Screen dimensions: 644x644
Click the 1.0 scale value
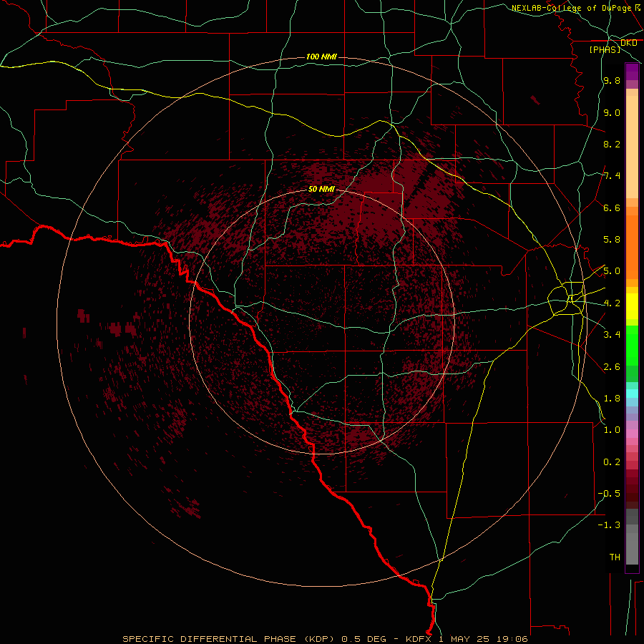click(x=612, y=430)
